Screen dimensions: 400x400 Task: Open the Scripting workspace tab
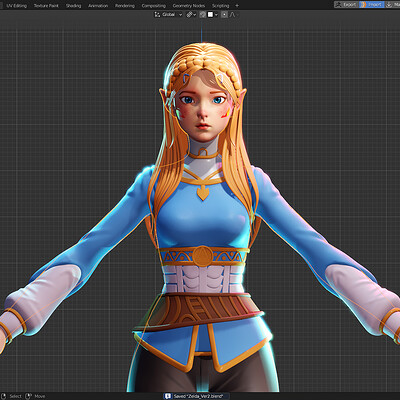(x=220, y=6)
